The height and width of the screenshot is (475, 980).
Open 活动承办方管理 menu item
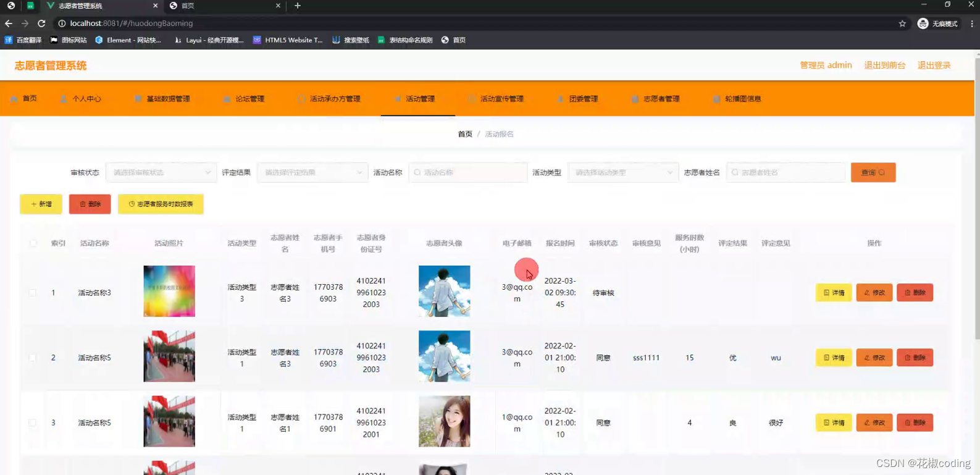[329, 99]
